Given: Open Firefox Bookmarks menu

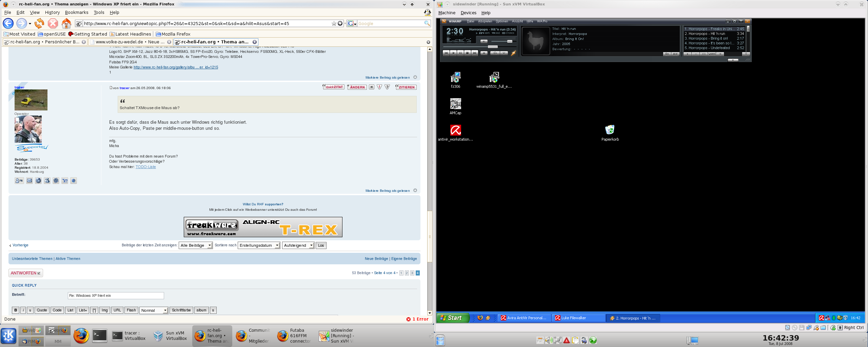Looking at the screenshot, I should [77, 12].
